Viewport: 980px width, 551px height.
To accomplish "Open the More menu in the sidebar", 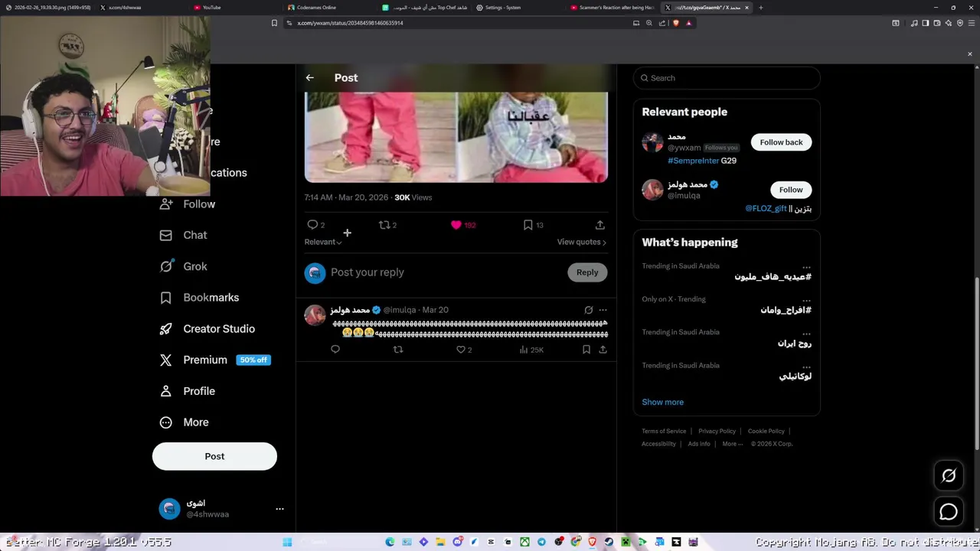I will pyautogui.click(x=185, y=422).
